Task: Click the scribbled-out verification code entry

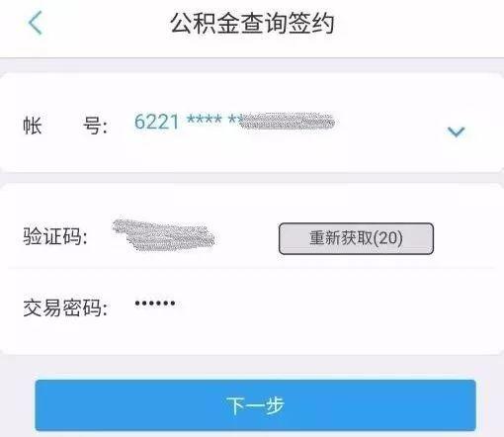Action: (x=163, y=235)
